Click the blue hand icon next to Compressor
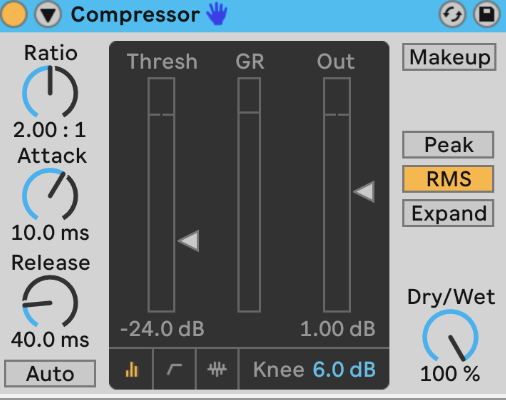The width and height of the screenshot is (506, 400). (x=217, y=14)
